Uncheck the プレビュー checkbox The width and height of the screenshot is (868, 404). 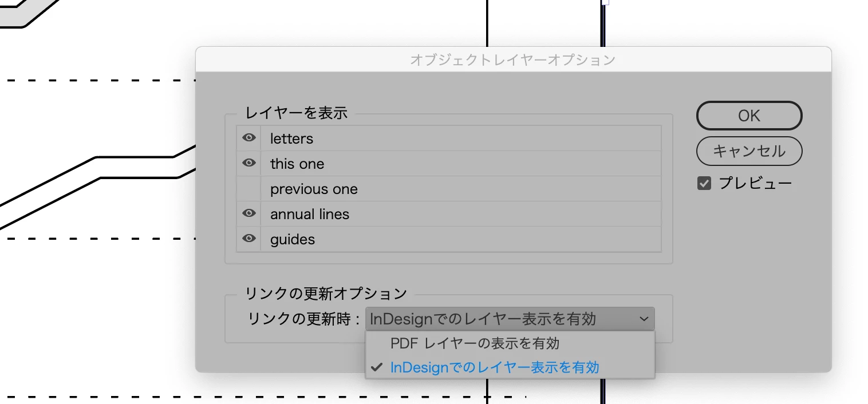pos(704,184)
